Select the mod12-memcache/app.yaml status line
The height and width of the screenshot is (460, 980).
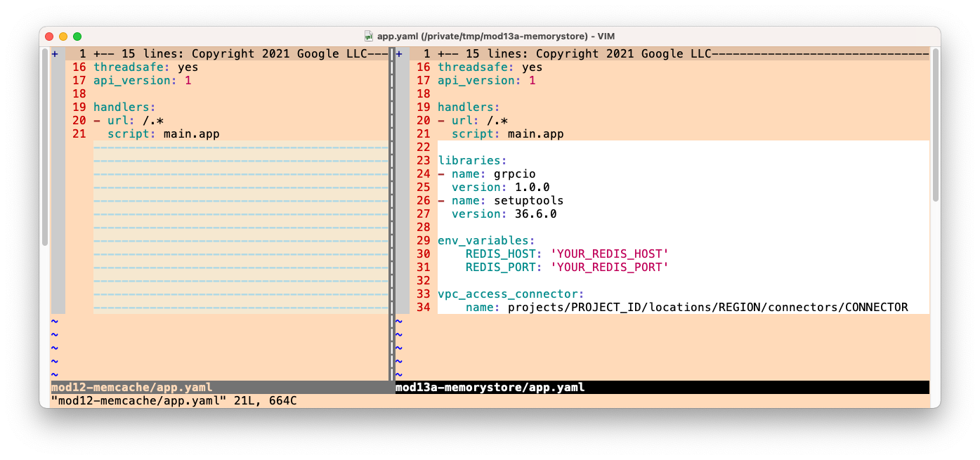131,387
